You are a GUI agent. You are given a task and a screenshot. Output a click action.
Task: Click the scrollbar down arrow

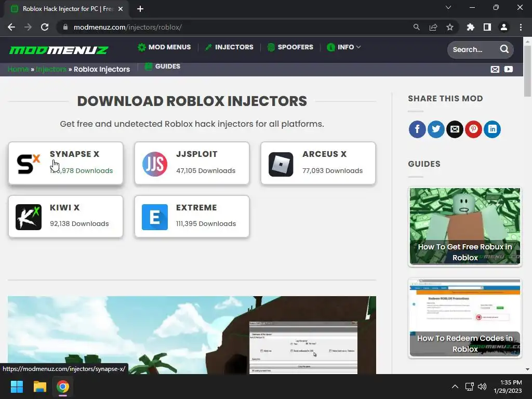[527, 369]
